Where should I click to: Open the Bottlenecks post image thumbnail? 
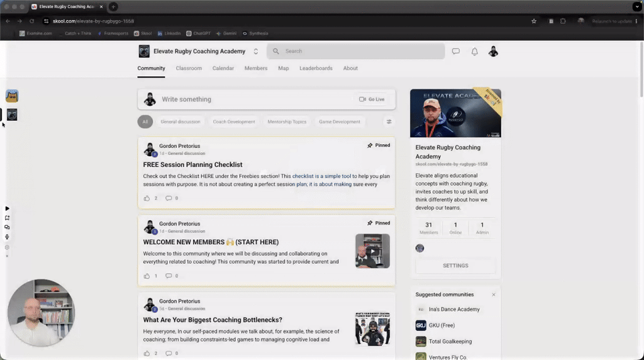tap(372, 329)
